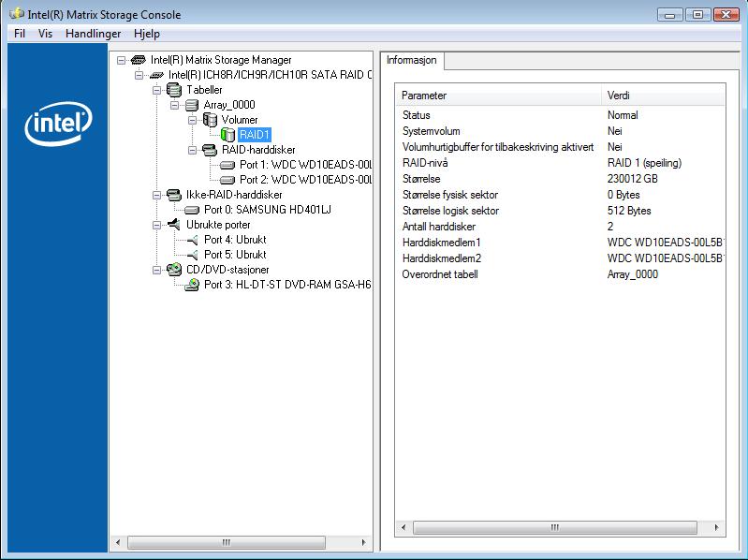
Task: Collapse the CD/DVD-stasjoner node
Action: (x=156, y=270)
